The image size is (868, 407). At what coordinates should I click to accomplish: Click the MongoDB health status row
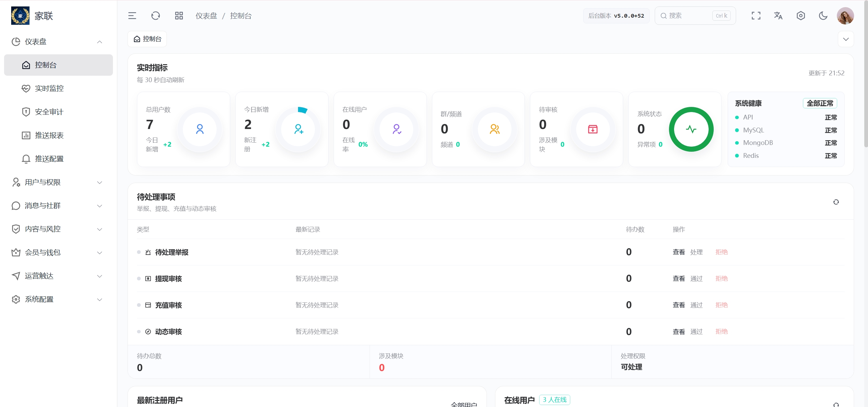(x=786, y=143)
